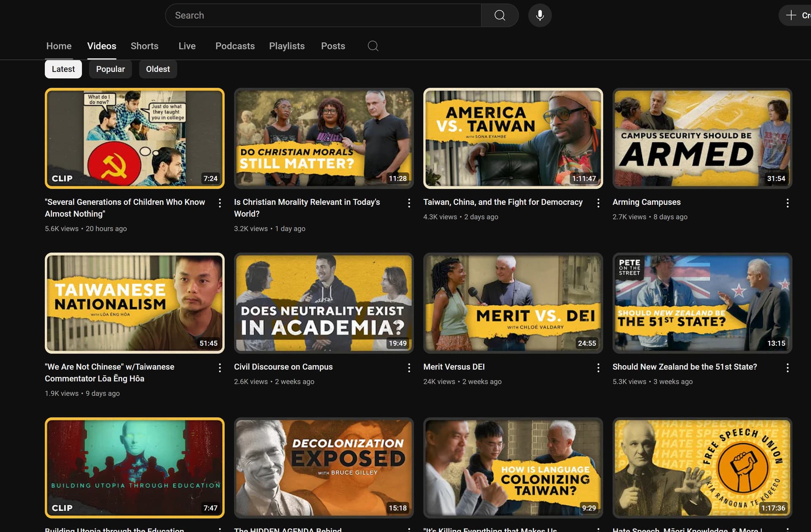
Task: Select the Oldest sort filter chip
Action: [x=158, y=69]
